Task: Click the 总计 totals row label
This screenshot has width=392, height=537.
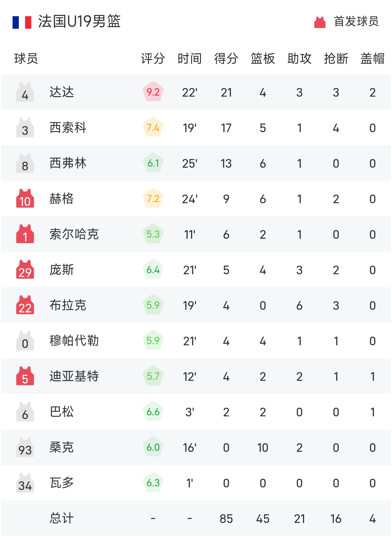Action: pyautogui.click(x=62, y=518)
